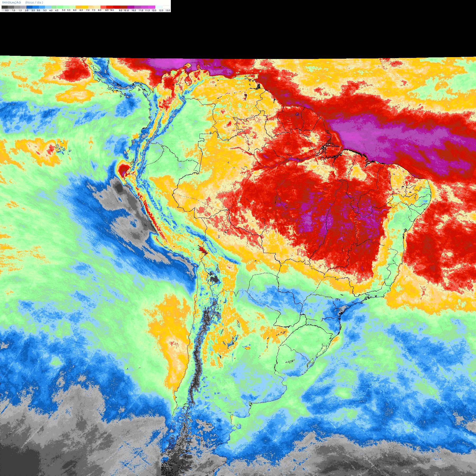Click the 'INSOLAÇÃO' legend title
This screenshot has width=476, height=476.
(x=12, y=2)
